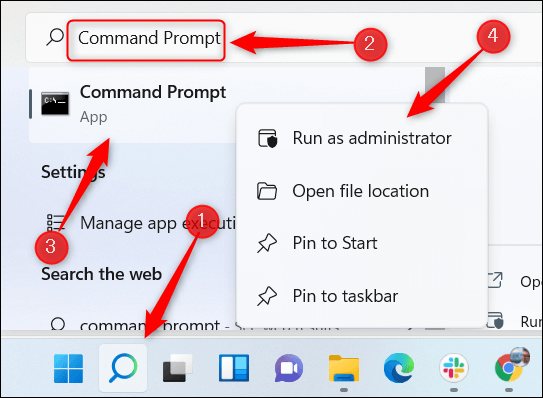Click the Manage app execution list icon

pyautogui.click(x=55, y=223)
